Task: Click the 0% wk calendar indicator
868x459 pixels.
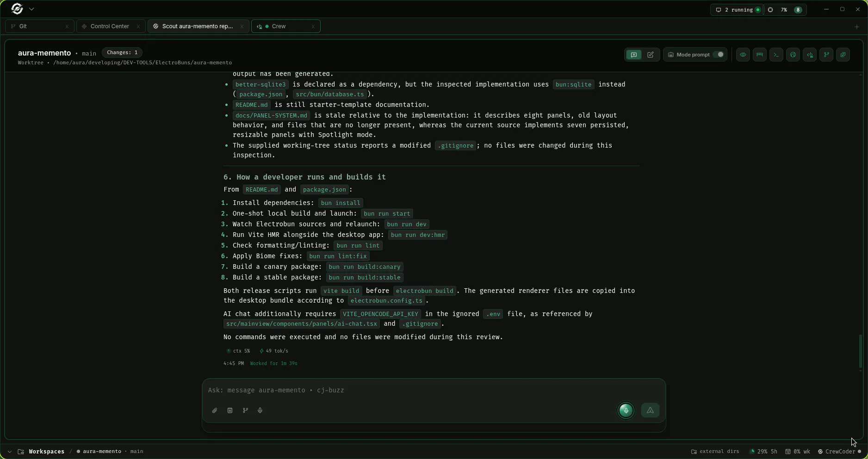Action: pos(798,452)
